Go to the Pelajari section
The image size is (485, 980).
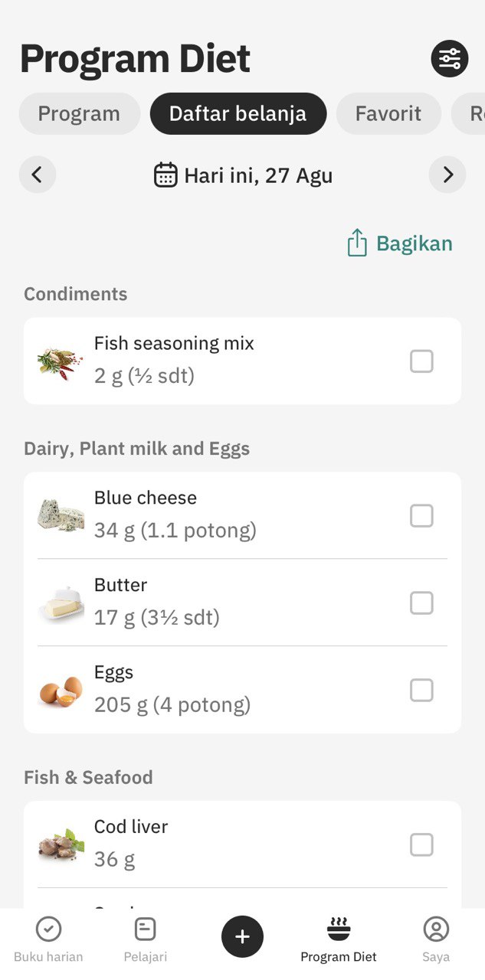[x=146, y=940]
